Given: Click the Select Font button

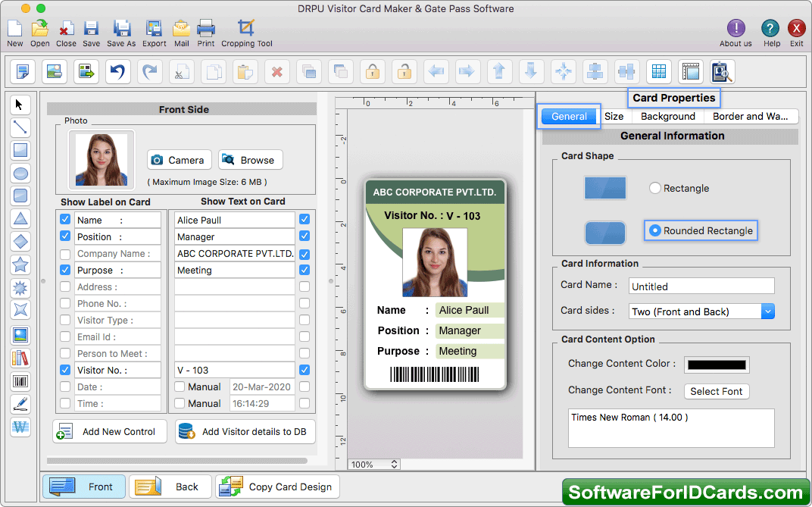Looking at the screenshot, I should [717, 392].
